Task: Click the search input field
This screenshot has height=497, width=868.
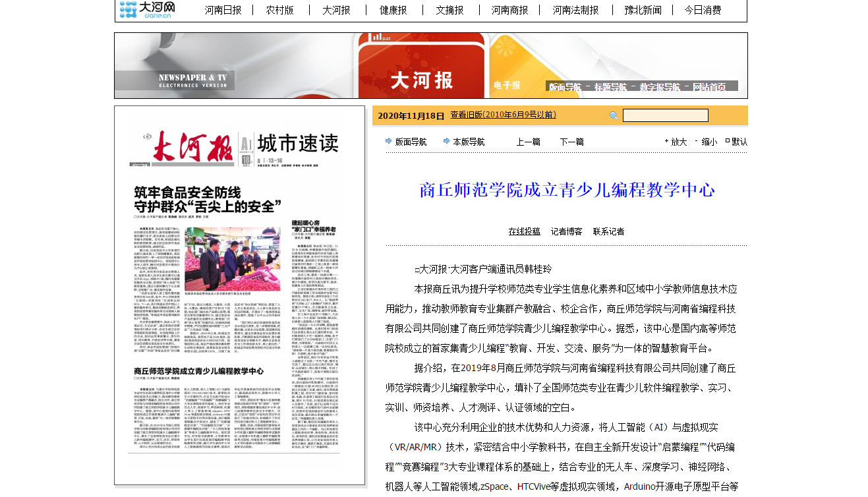Action: 665,116
